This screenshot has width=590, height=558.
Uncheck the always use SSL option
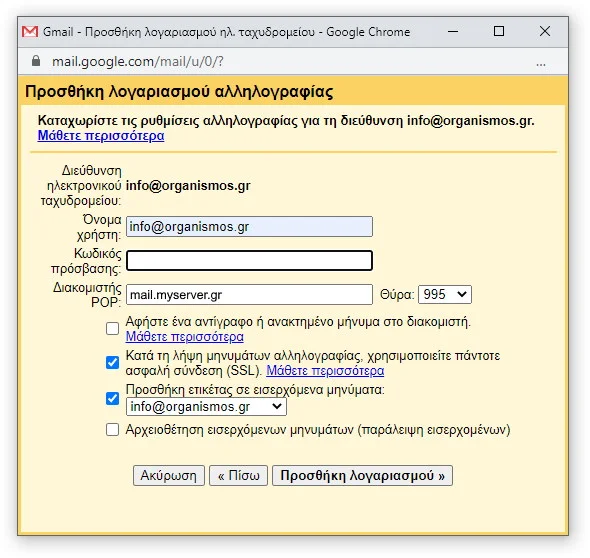tap(112, 363)
